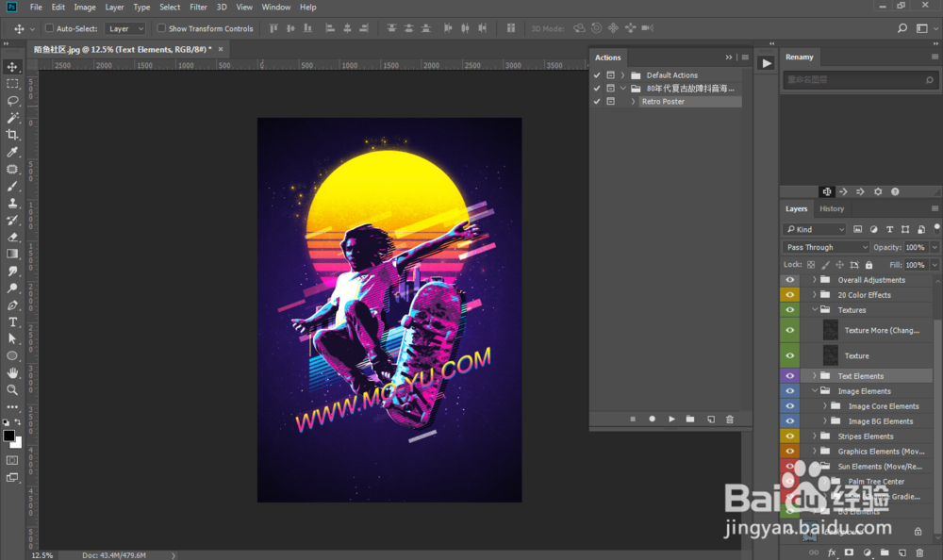
Task: Begin recording in the Actions panel
Action: point(652,420)
